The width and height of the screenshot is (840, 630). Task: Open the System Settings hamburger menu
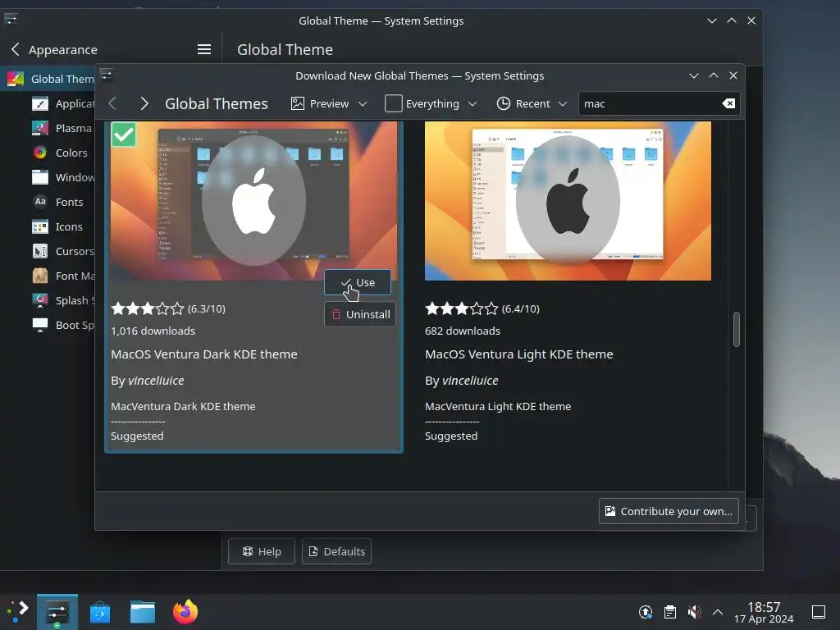pyautogui.click(x=204, y=50)
